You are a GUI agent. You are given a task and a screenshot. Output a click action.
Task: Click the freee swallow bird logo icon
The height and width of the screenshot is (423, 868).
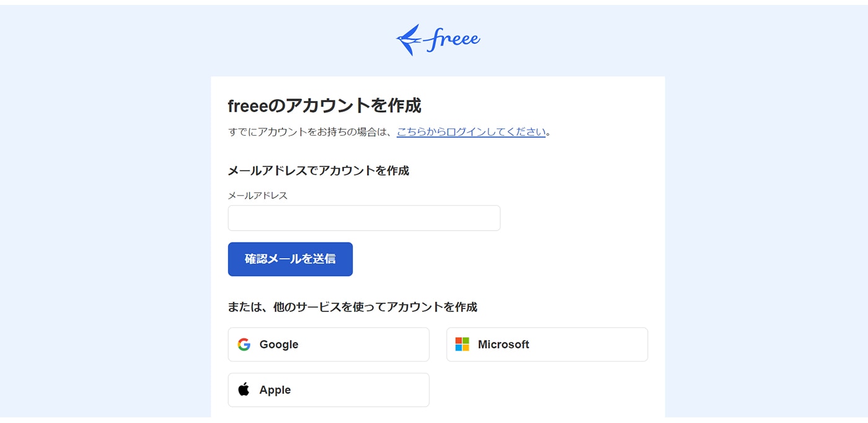pos(409,40)
